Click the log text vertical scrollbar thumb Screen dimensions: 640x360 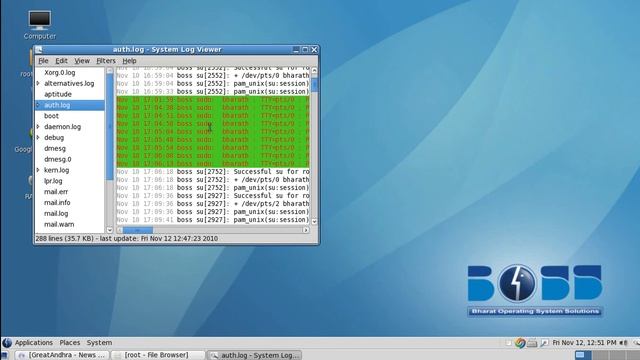tap(314, 85)
